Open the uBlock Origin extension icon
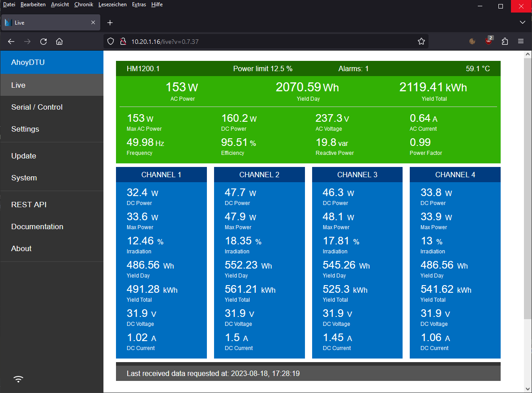Viewport: 532px width, 393px height. (x=489, y=41)
